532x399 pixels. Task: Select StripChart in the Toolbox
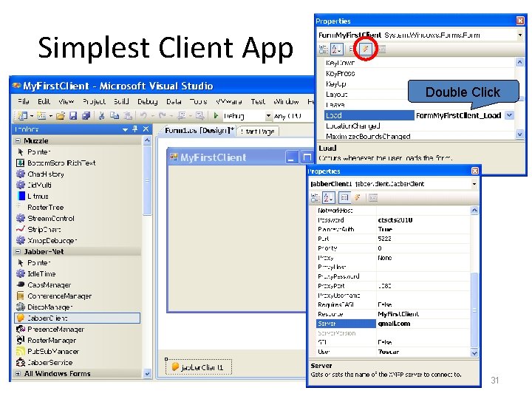pyautogui.click(x=78, y=229)
